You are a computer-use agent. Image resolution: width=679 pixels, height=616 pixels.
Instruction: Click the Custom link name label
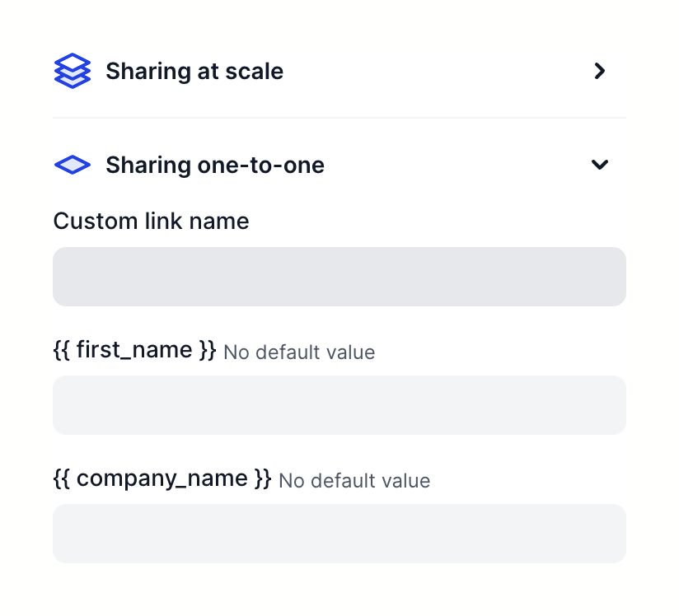tap(151, 221)
